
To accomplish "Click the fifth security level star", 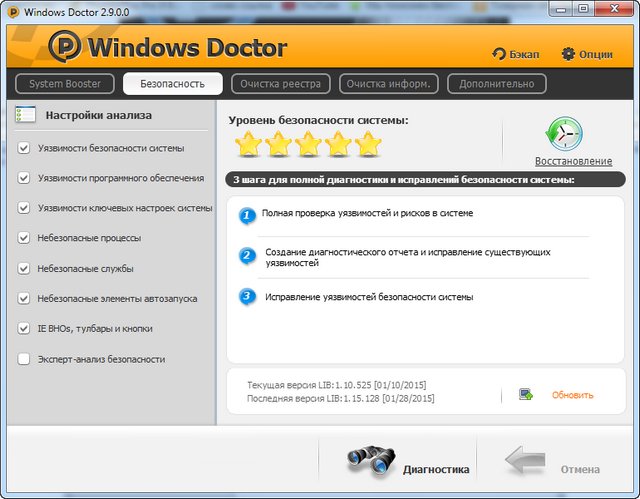I will pos(369,146).
